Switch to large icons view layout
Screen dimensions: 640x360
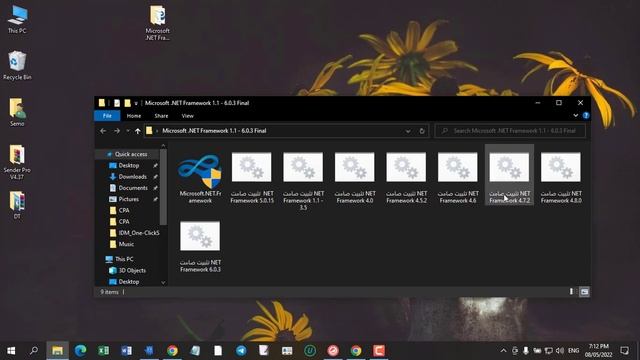pyautogui.click(x=584, y=292)
